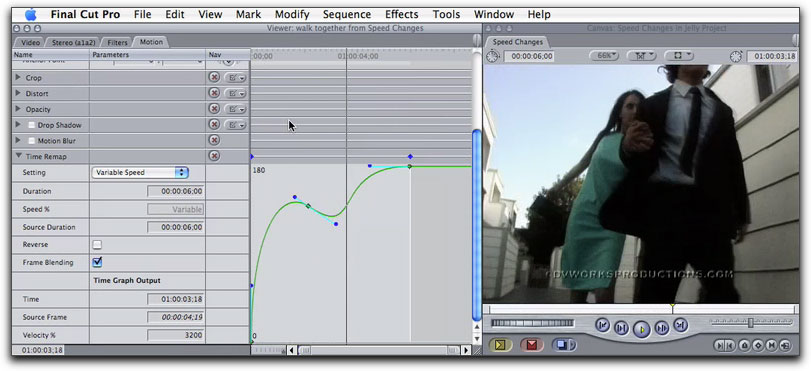Collapse the Time Remap section
811x371 pixels.
point(19,156)
